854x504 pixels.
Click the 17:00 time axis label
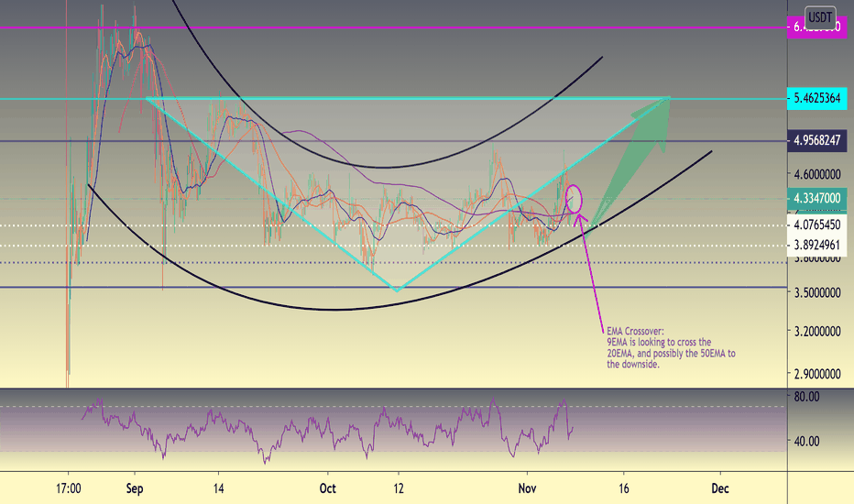pyautogui.click(x=69, y=488)
